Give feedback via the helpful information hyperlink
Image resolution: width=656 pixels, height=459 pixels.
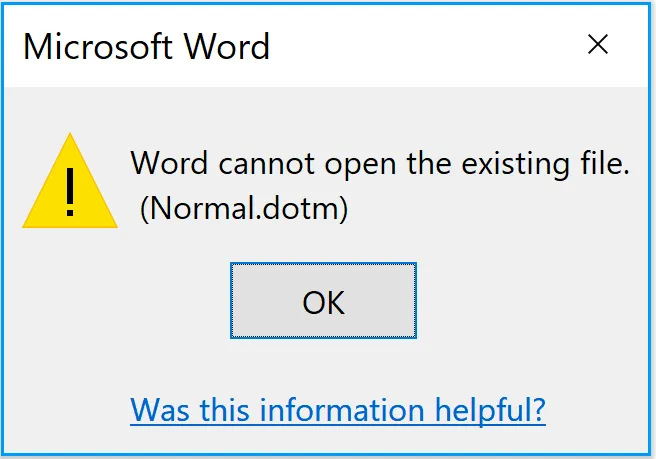pos(338,409)
